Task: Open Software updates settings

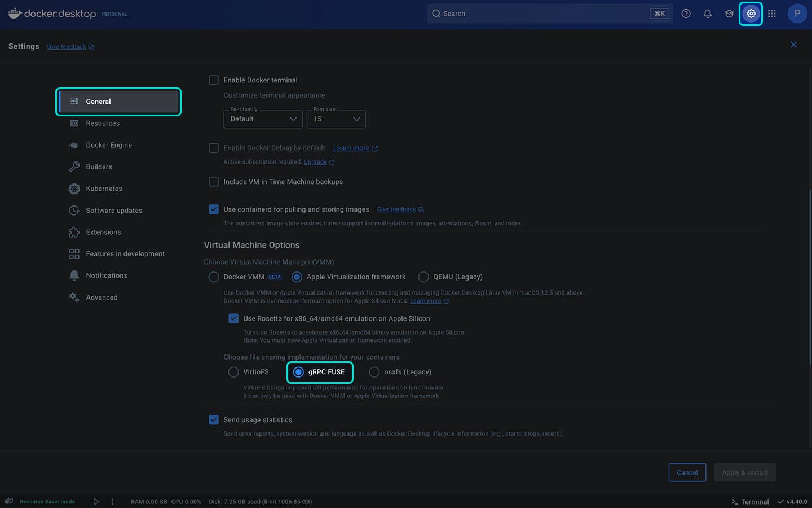Action: click(114, 210)
